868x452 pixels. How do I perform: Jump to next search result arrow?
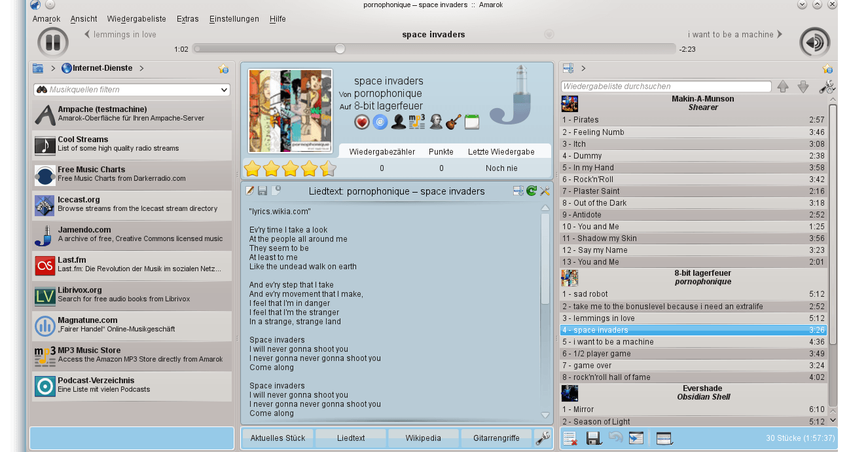(x=803, y=86)
